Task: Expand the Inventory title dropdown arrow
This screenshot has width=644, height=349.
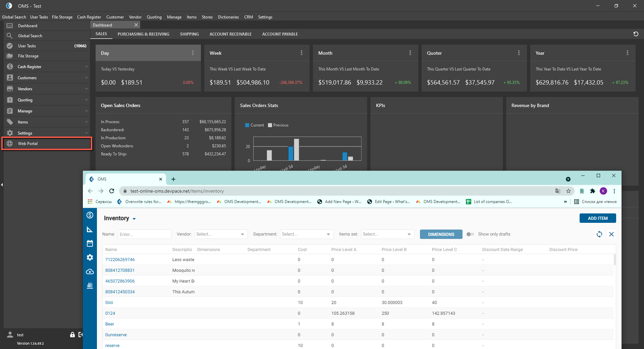Action: point(134,219)
